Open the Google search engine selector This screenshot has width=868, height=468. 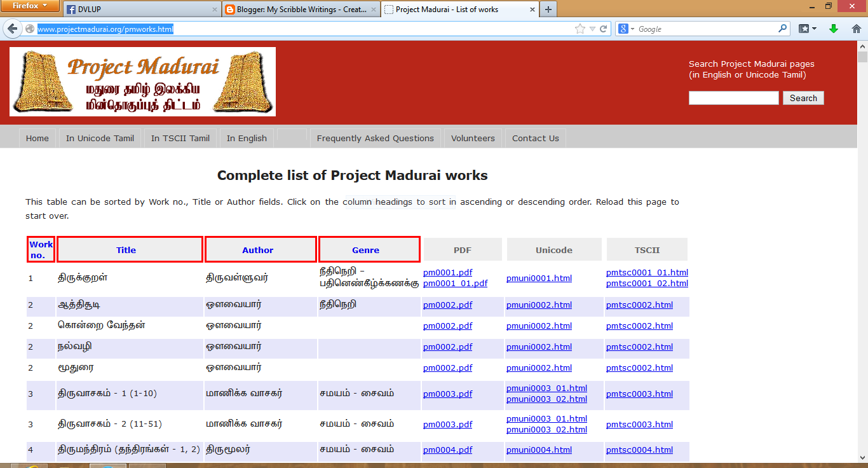pos(627,29)
